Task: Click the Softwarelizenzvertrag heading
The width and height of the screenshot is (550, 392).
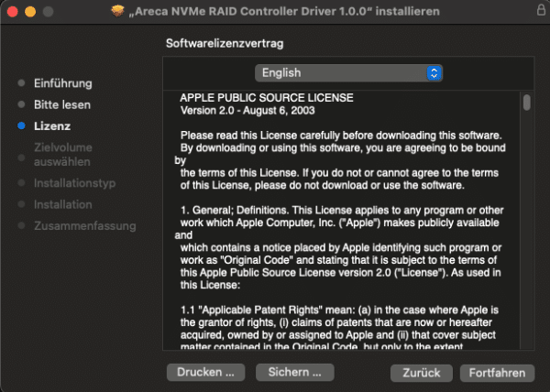Action: click(225, 43)
